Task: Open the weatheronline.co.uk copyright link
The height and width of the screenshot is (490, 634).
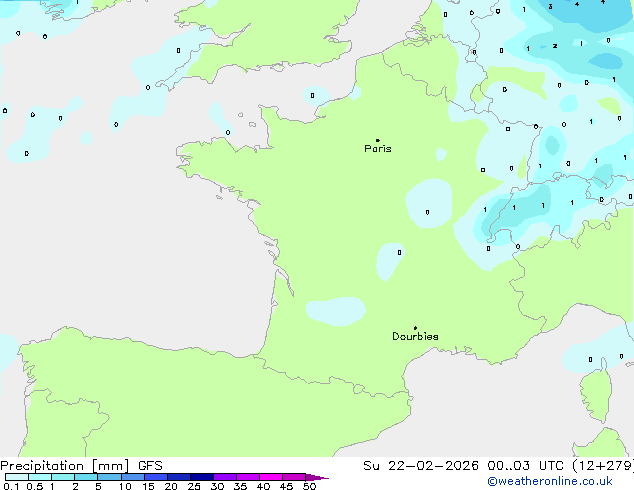Action: (x=550, y=481)
